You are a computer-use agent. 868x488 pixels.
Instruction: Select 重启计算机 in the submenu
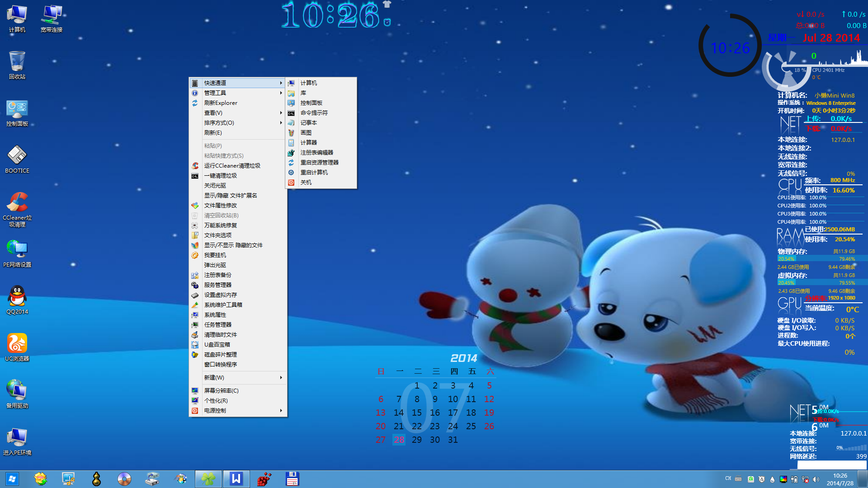(x=321, y=172)
